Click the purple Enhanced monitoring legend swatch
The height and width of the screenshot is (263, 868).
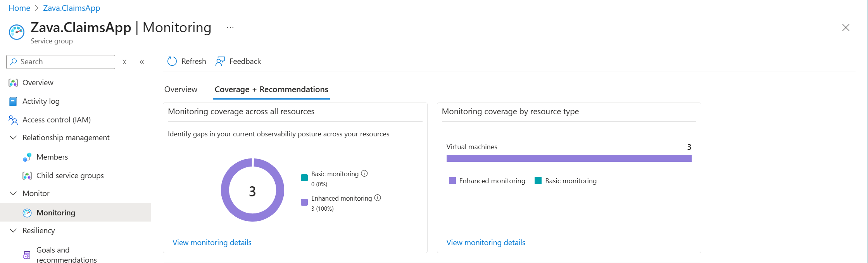coord(452,180)
